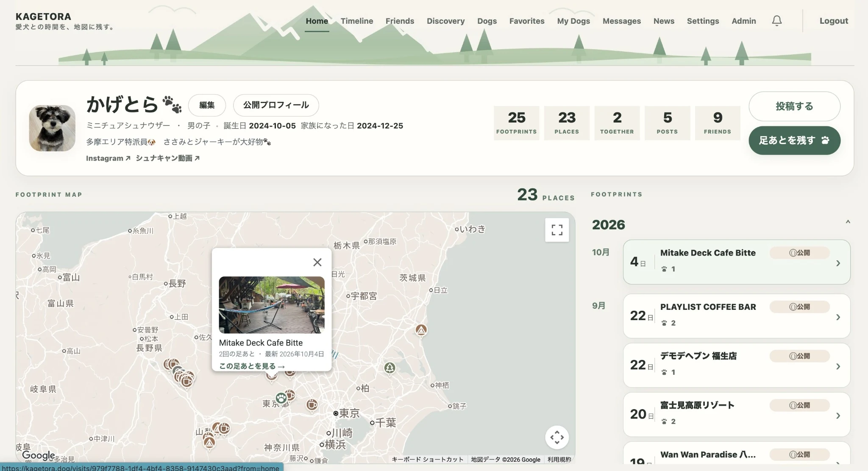Click 公開 badge on Mitake Deck Cafe Bitte

pos(799,253)
